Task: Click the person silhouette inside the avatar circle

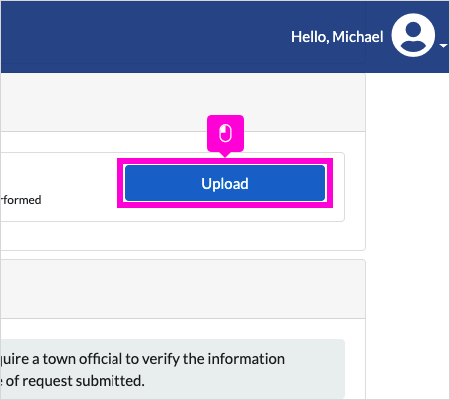Action: (413, 37)
